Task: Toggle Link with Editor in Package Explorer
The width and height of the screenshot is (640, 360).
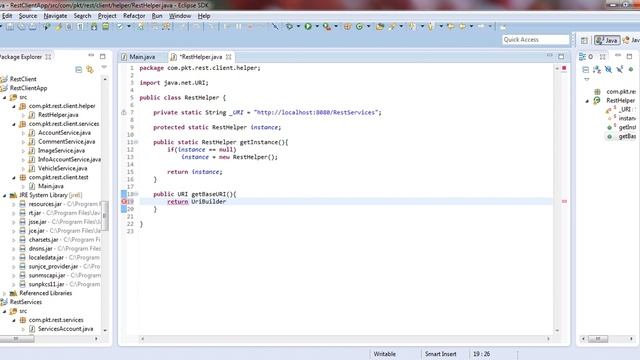Action: 90,70
